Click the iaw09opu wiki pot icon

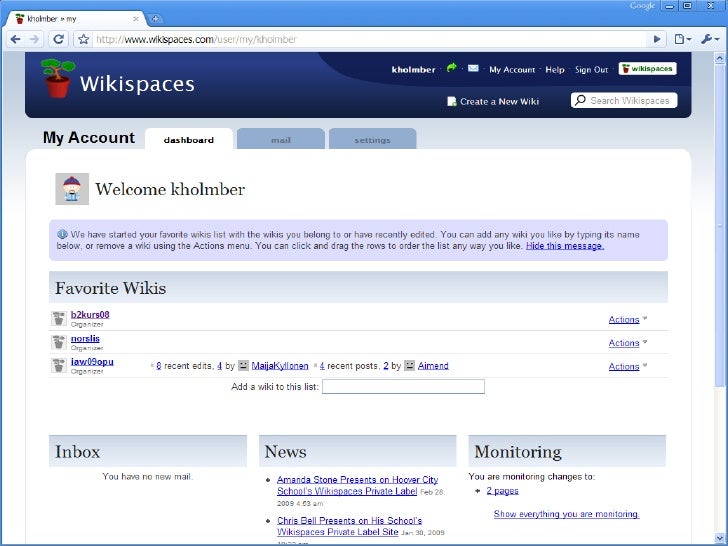pos(59,365)
